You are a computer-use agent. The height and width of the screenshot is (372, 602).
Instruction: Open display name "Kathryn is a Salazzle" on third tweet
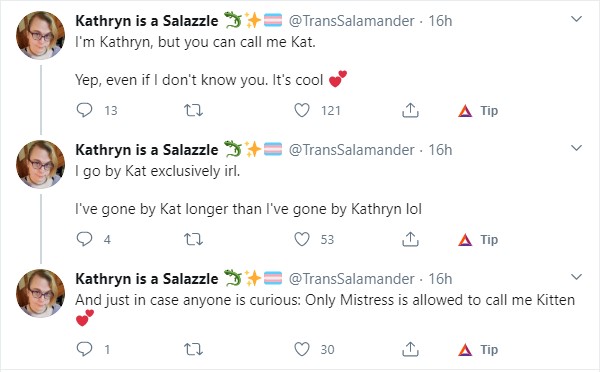[147, 279]
